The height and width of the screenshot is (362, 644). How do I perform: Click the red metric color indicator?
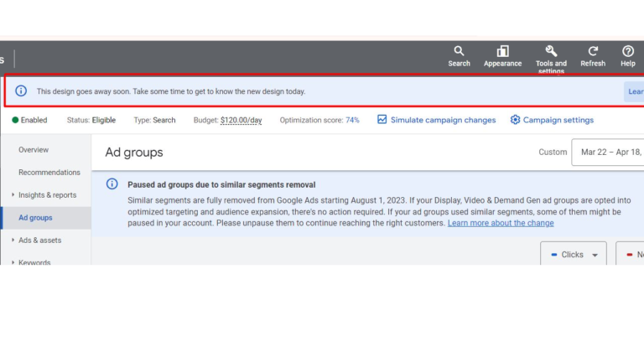coord(629,255)
